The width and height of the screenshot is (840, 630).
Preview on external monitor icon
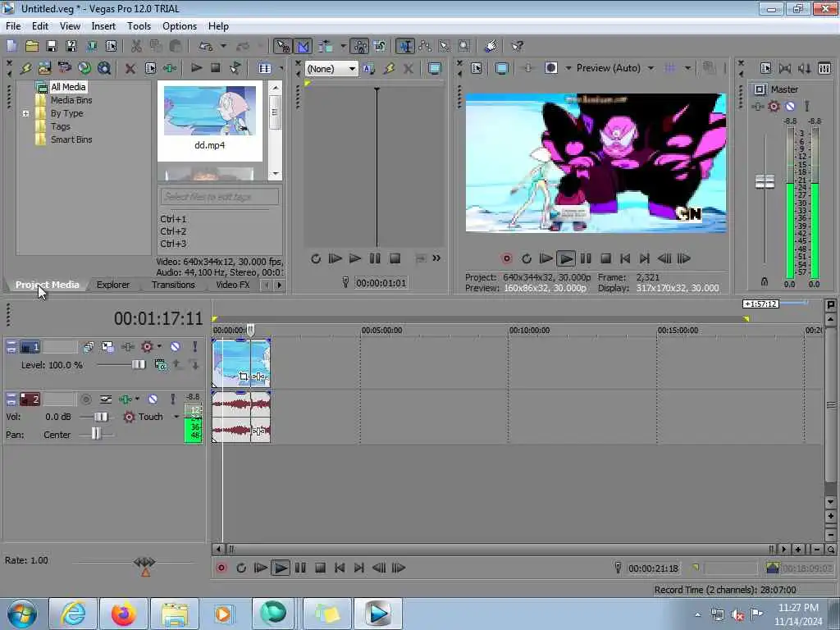[x=501, y=68]
